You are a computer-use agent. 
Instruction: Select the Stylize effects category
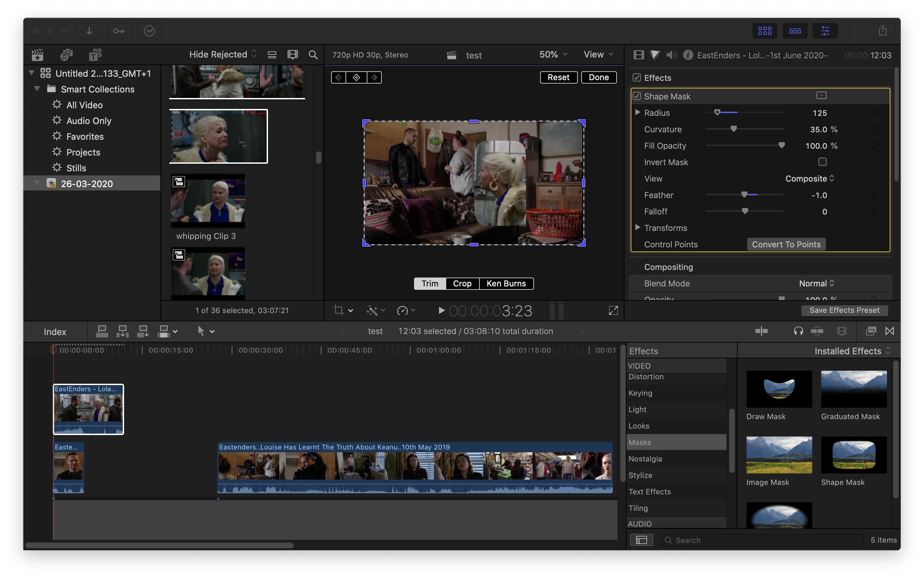click(640, 475)
